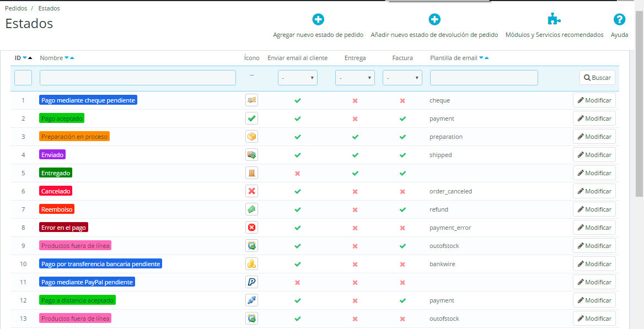Viewport: 644px width, 329px height.
Task: Select the Pago por transferencia bancaria pendiente label
Action: pyautogui.click(x=100, y=263)
